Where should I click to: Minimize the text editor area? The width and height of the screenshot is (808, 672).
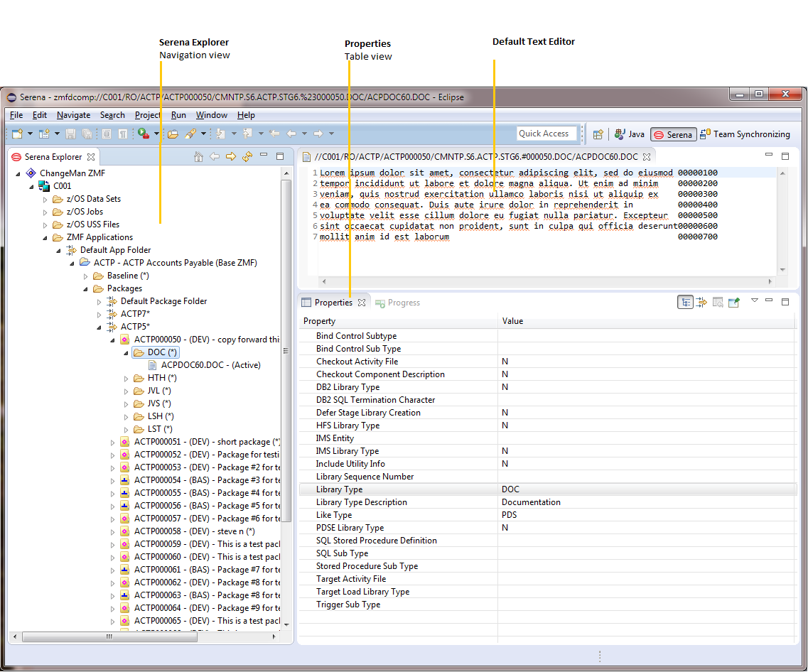[x=769, y=154]
